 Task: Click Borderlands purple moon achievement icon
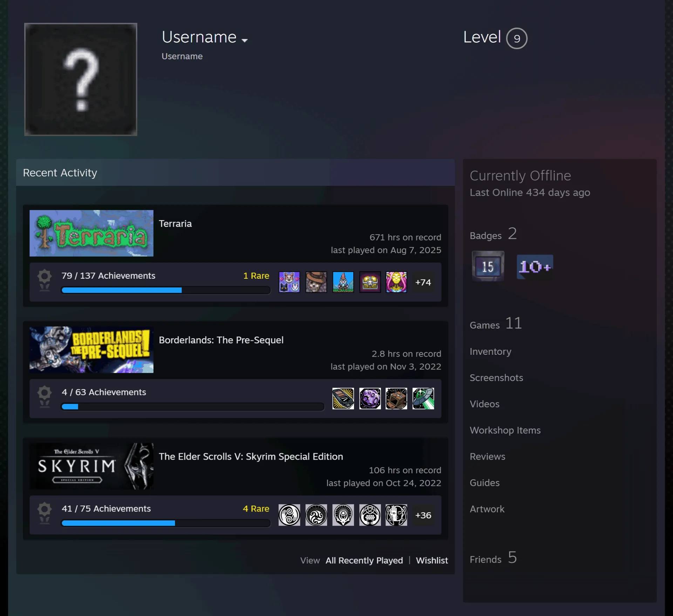370,398
